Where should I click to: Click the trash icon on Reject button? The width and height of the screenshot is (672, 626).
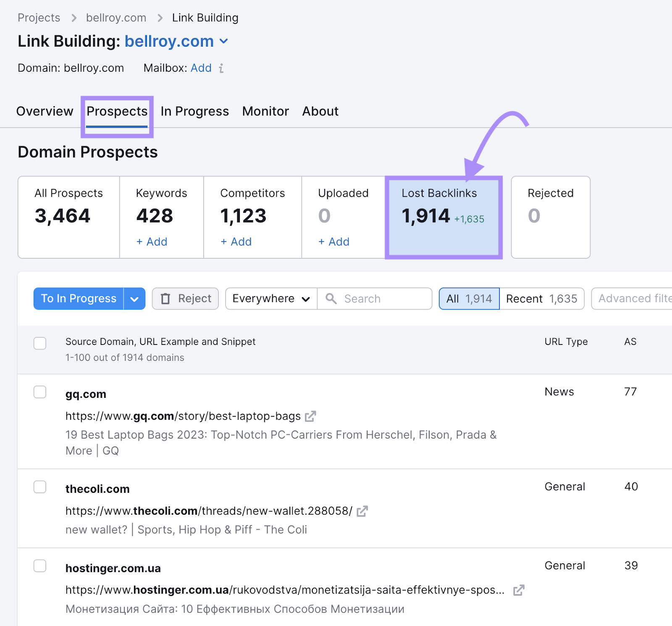166,299
